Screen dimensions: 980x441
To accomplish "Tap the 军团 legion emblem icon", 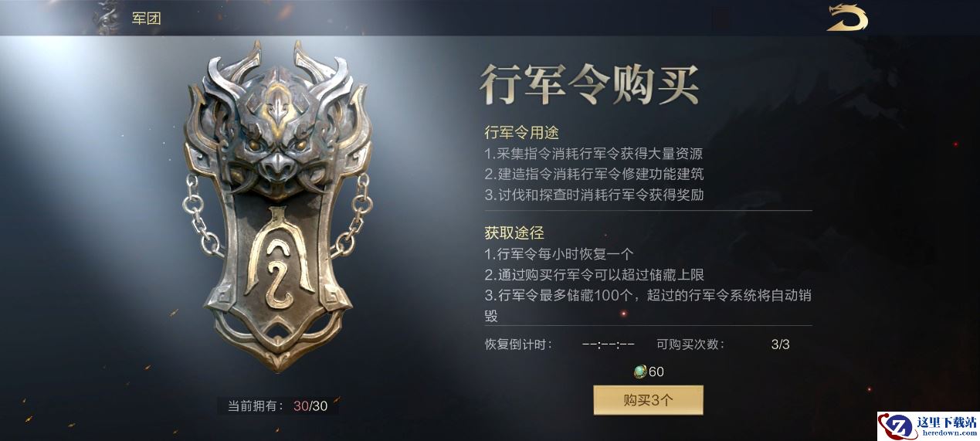I will point(104,17).
